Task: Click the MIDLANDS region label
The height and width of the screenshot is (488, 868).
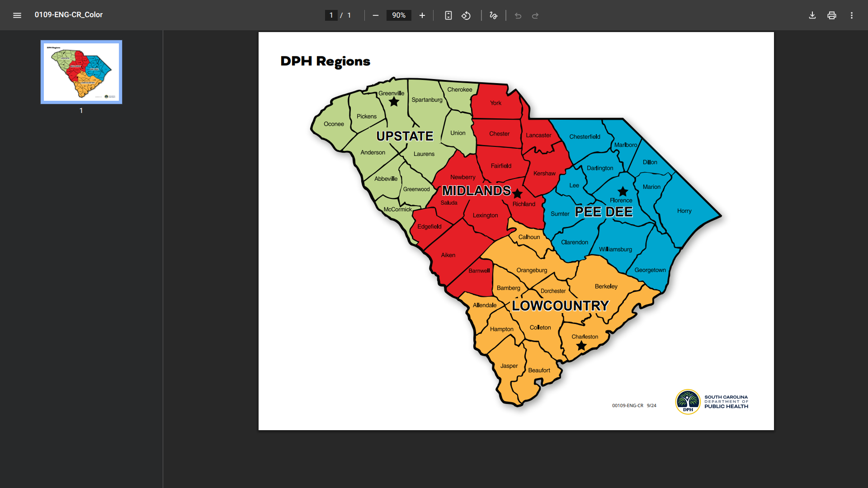Action: [x=476, y=191]
